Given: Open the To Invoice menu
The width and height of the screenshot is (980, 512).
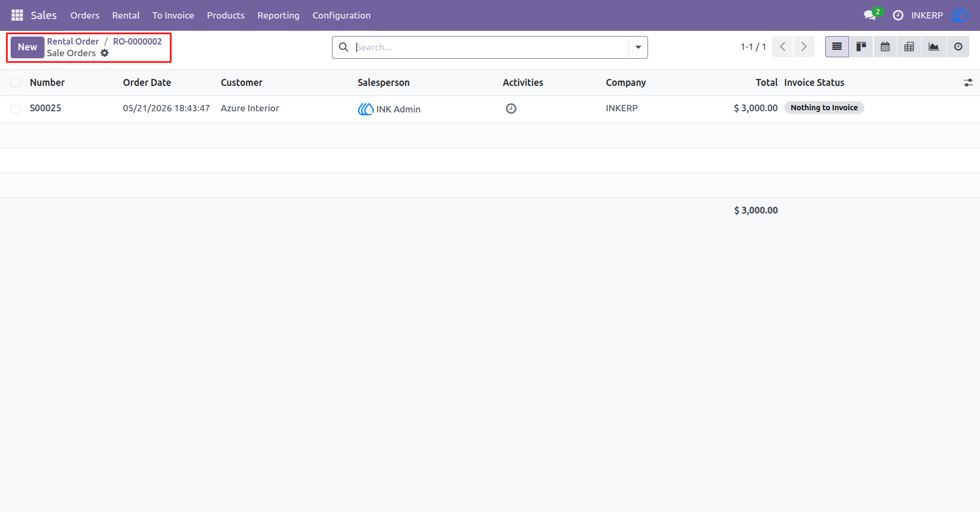Looking at the screenshot, I should coord(173,15).
